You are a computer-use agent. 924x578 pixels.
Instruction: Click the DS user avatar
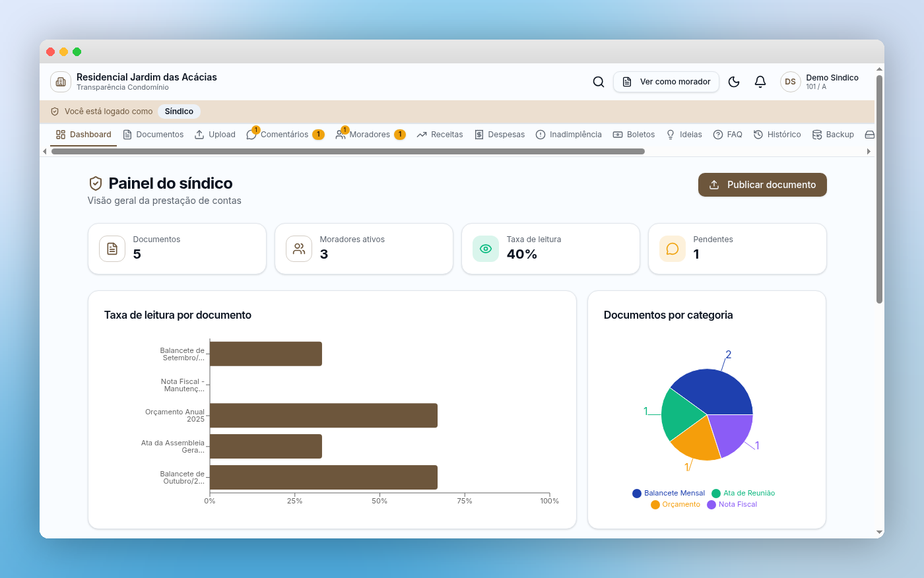(x=791, y=82)
